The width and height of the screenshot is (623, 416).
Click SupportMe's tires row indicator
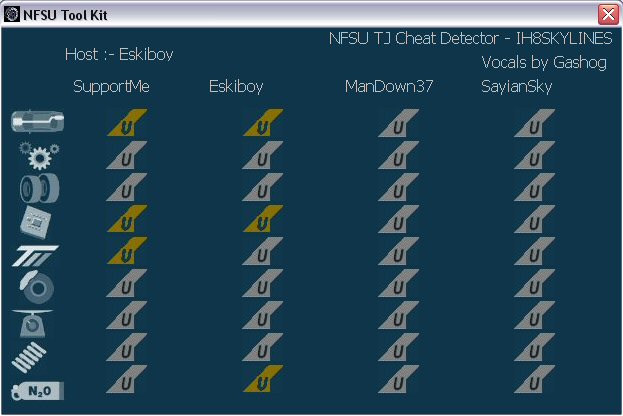coord(127,187)
